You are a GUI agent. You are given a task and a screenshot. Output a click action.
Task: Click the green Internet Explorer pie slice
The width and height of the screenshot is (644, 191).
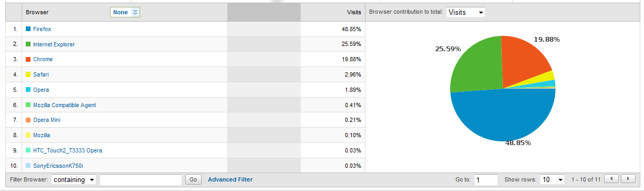(x=474, y=66)
